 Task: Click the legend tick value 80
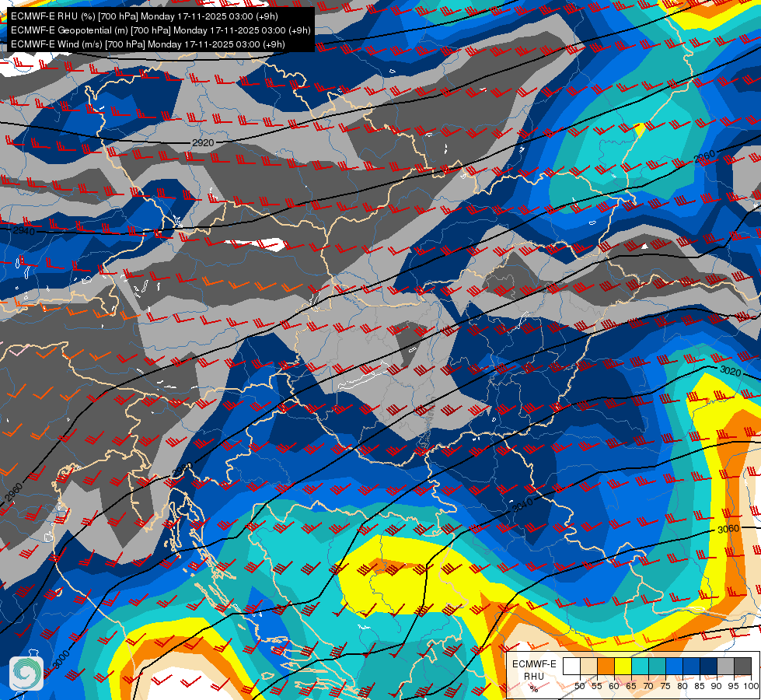click(x=682, y=686)
